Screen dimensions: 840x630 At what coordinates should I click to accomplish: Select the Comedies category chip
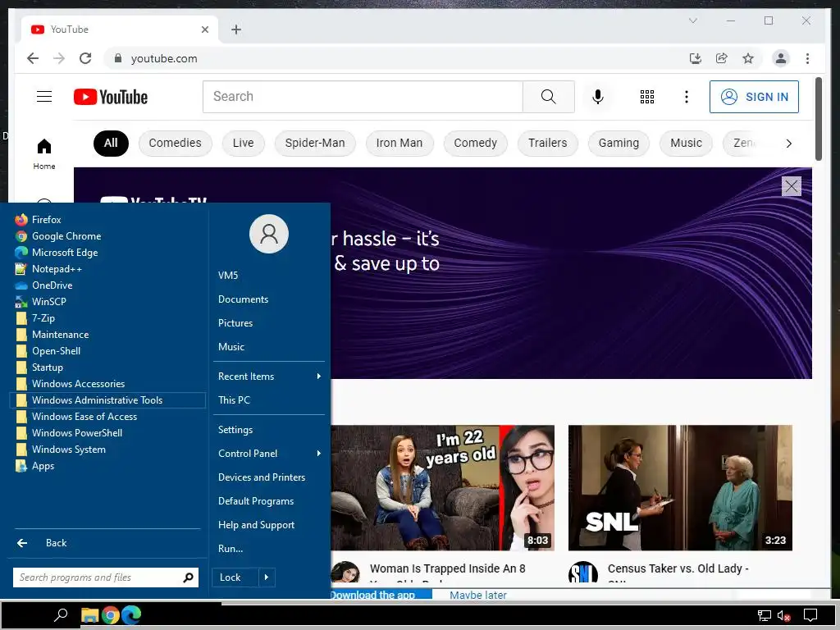point(176,143)
